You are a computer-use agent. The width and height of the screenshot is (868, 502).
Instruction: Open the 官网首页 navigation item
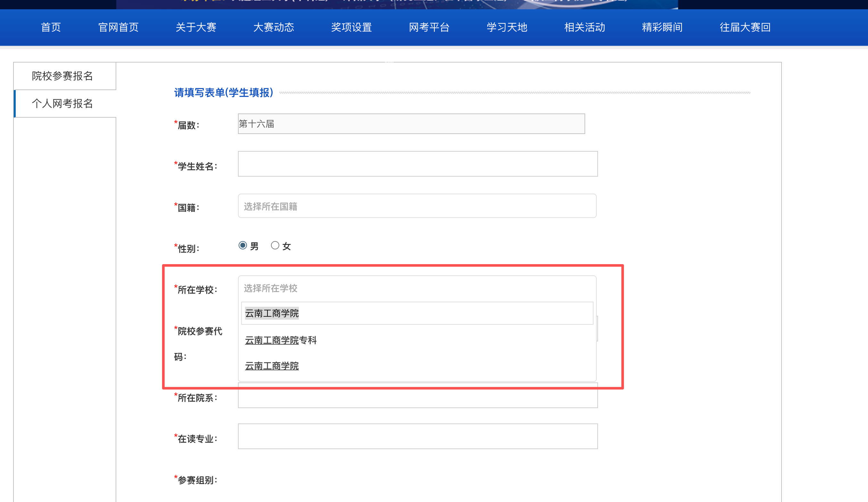tap(118, 27)
